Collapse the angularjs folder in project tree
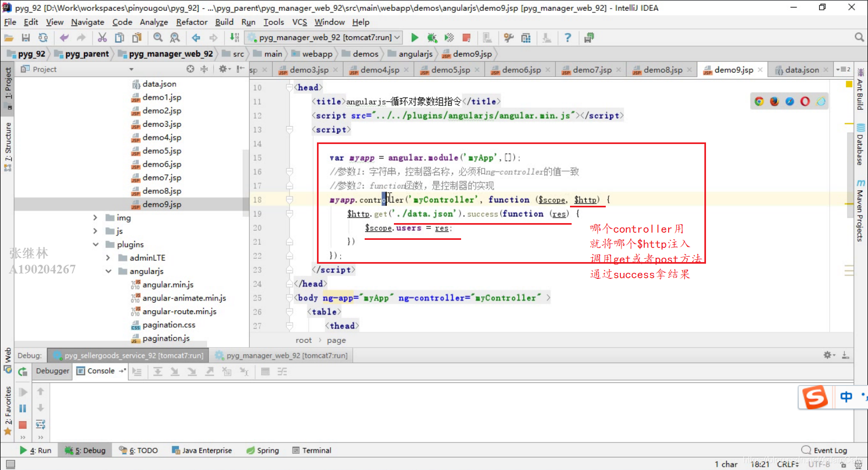 click(x=108, y=271)
